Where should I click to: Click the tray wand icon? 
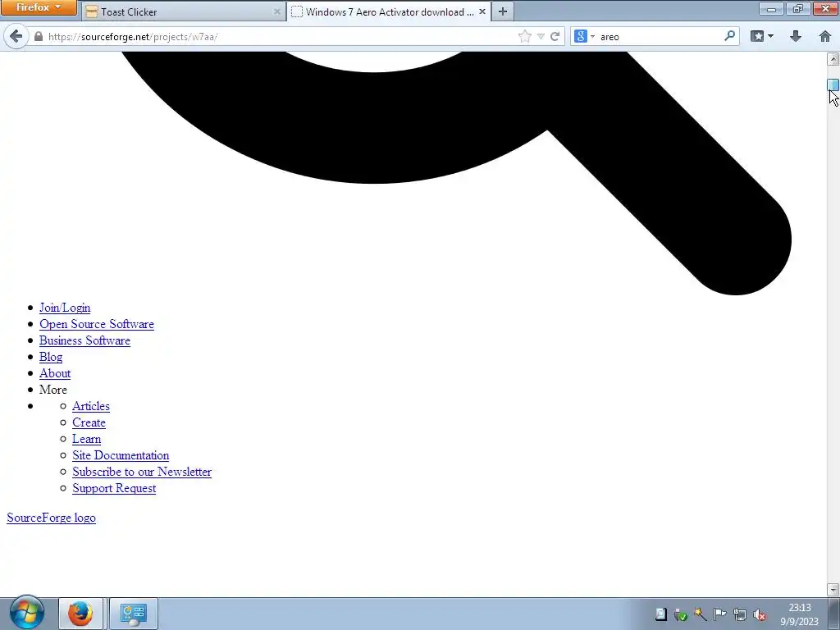pos(701,614)
